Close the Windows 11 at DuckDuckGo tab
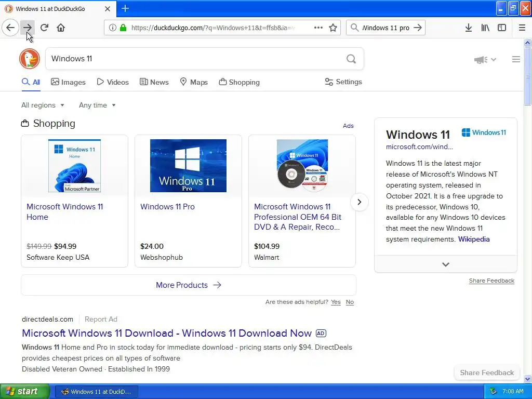 pos(108,9)
